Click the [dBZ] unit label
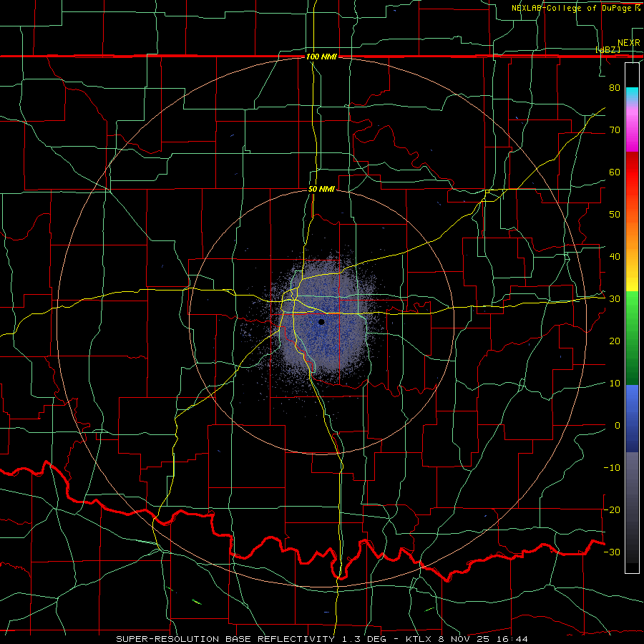 [x=608, y=49]
